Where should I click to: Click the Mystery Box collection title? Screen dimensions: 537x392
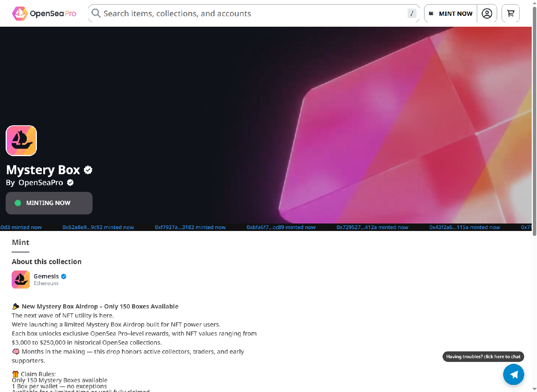tap(43, 170)
